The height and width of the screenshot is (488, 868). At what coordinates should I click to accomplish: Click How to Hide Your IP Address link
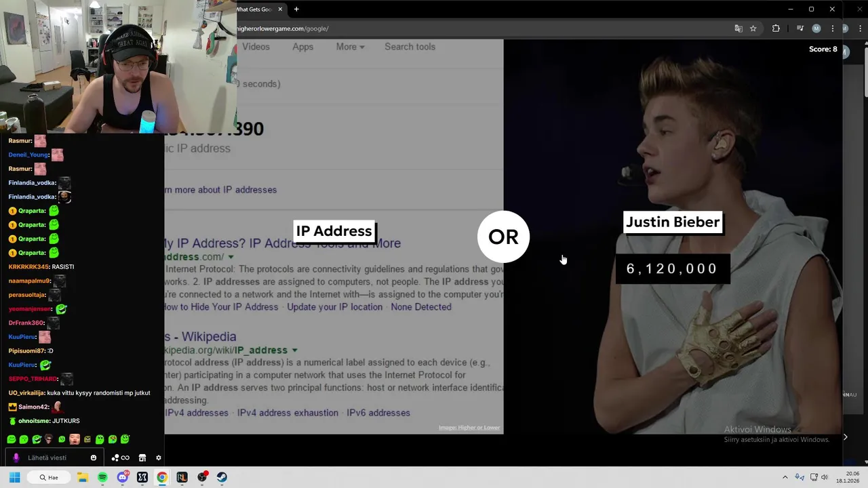click(222, 307)
